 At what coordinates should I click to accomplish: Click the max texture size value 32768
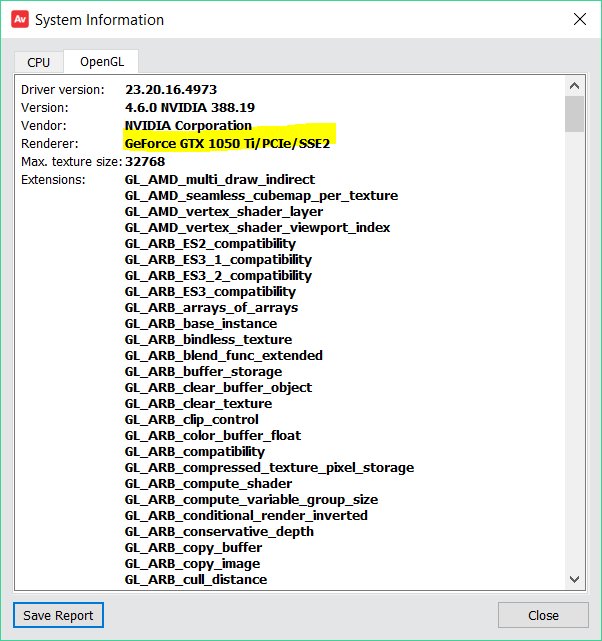coord(145,161)
